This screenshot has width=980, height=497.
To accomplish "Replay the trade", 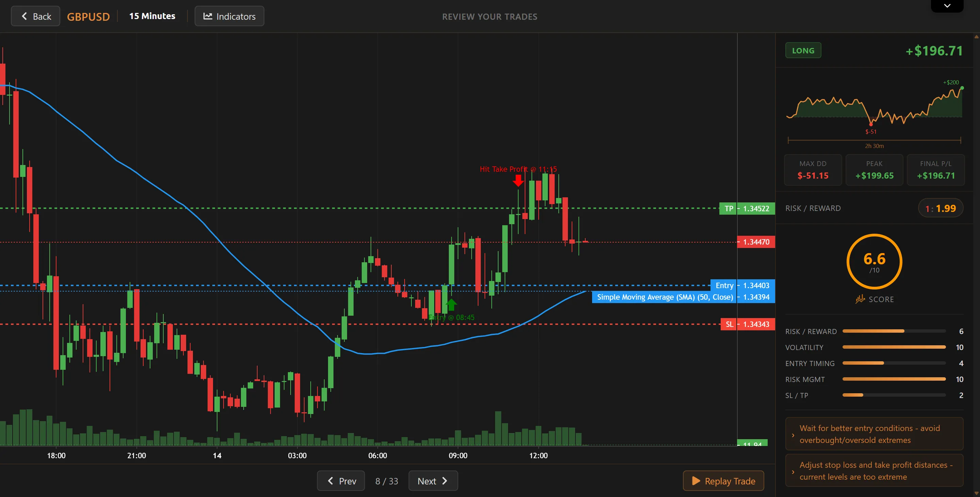I will [x=723, y=481].
